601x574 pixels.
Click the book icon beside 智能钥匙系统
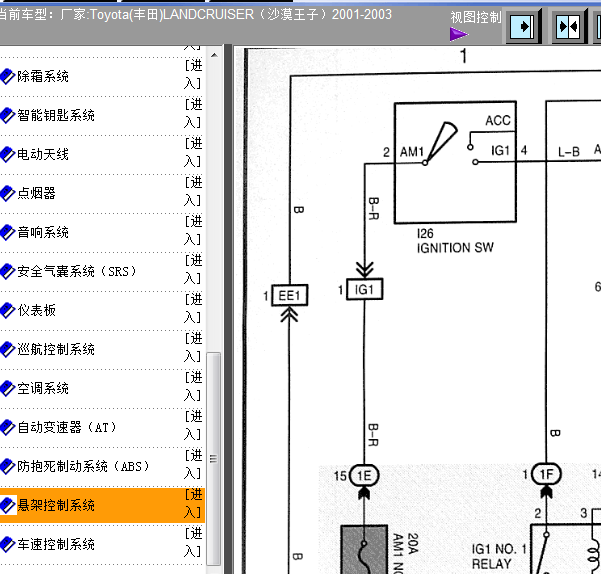click(7, 116)
